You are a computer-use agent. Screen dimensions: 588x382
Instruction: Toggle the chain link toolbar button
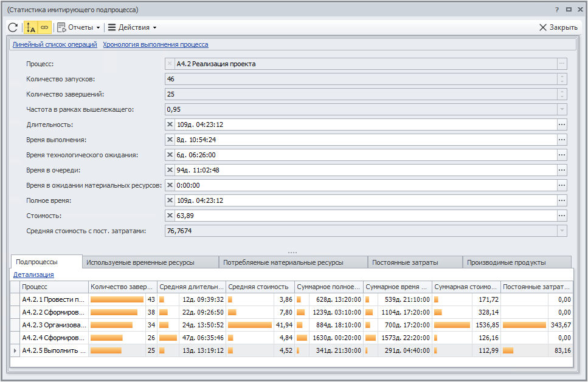click(44, 27)
